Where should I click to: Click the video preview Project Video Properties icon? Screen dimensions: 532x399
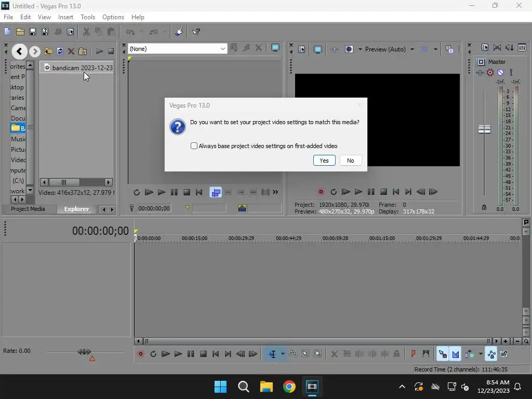[x=302, y=49]
